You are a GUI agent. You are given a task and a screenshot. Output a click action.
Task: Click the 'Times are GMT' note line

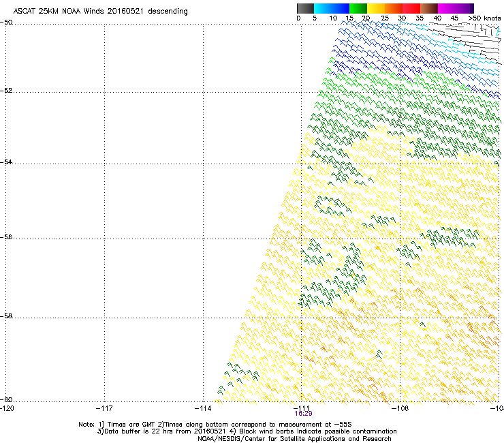point(215,425)
